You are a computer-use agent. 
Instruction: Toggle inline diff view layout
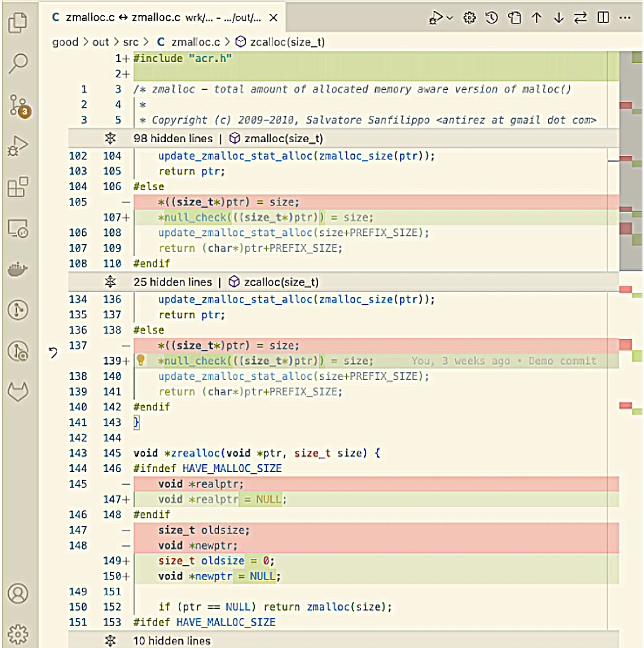tap(603, 18)
